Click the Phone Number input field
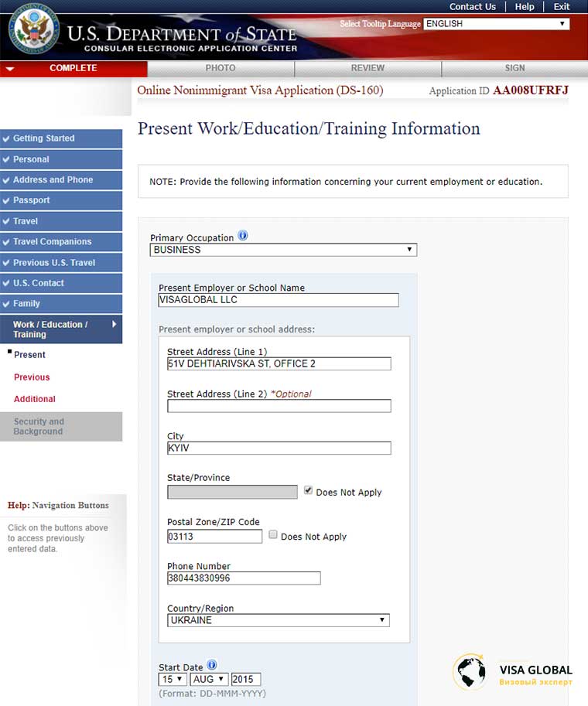The image size is (588, 706). pos(244,578)
